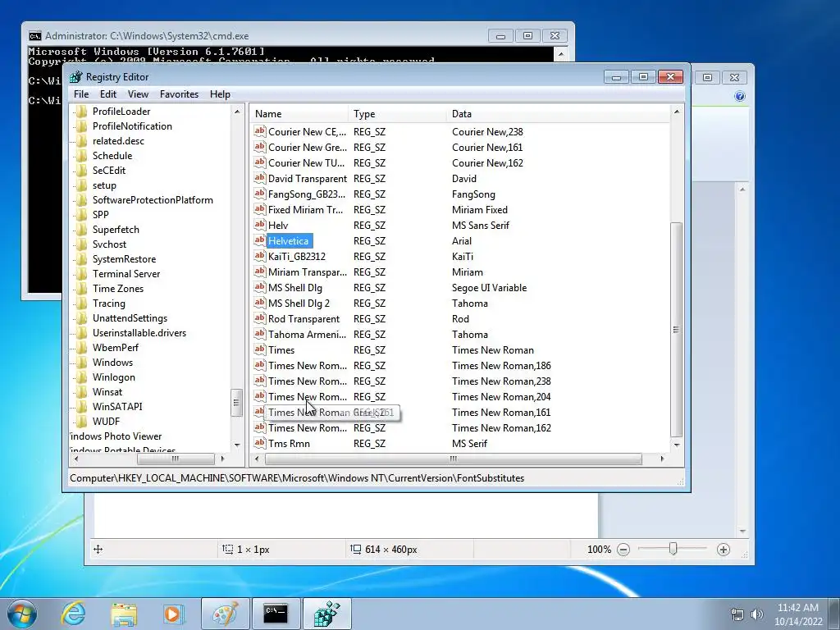
Task: Click the cmd.exe window scroll up arrow
Action: tap(560, 54)
